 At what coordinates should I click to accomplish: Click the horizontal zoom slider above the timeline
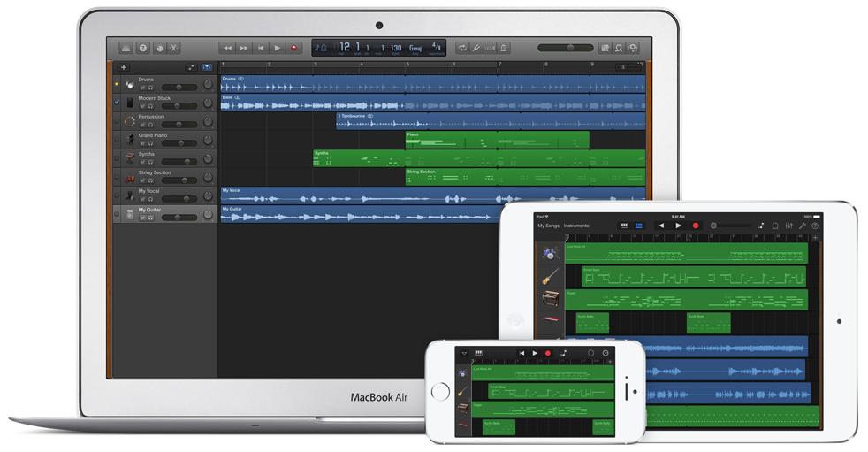(x=629, y=67)
